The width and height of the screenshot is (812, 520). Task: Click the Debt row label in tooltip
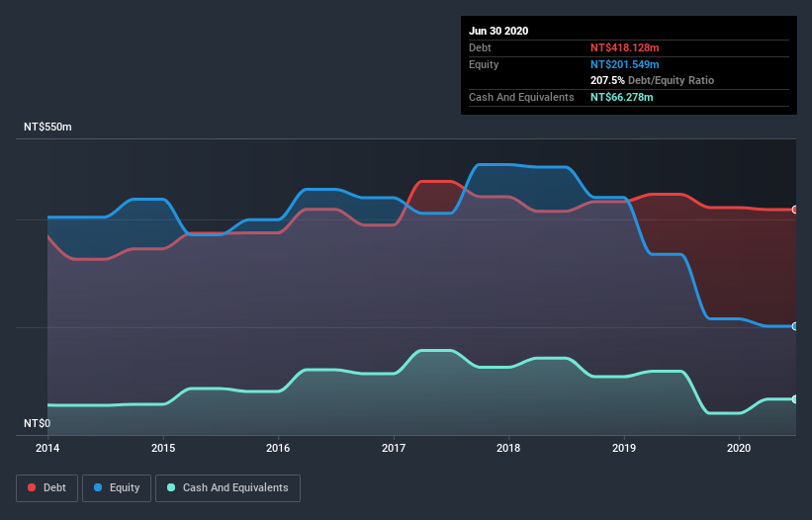(x=480, y=47)
